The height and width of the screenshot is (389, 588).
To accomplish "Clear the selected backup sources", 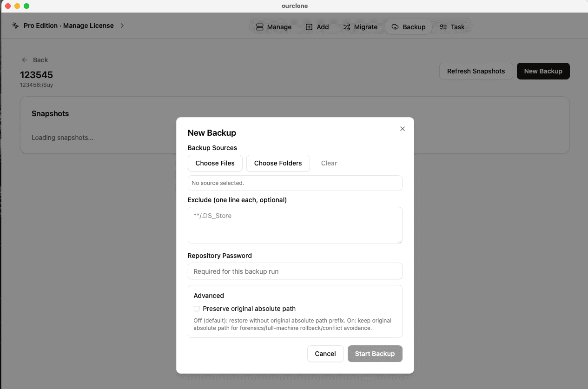I will click(x=329, y=163).
